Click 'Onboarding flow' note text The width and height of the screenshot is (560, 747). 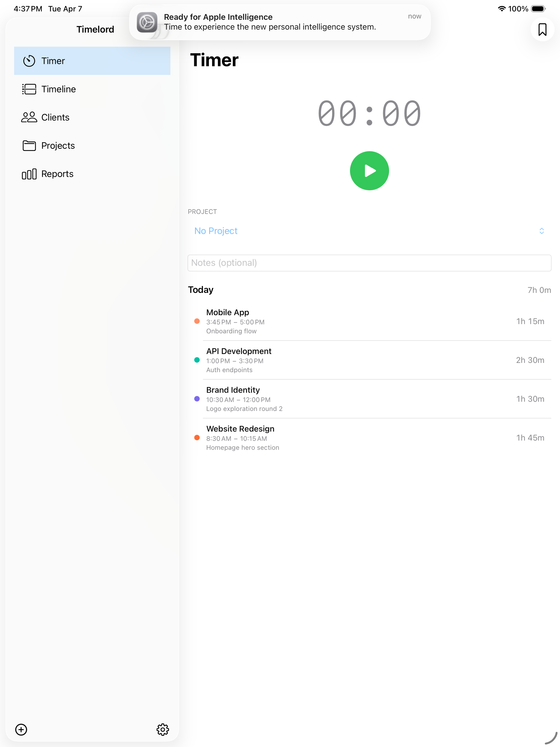(231, 331)
